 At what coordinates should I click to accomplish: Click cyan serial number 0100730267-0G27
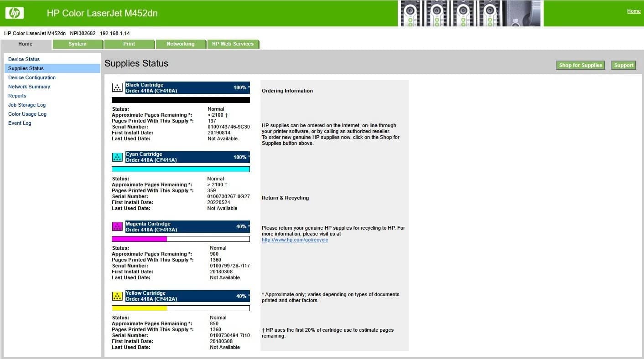coord(229,197)
